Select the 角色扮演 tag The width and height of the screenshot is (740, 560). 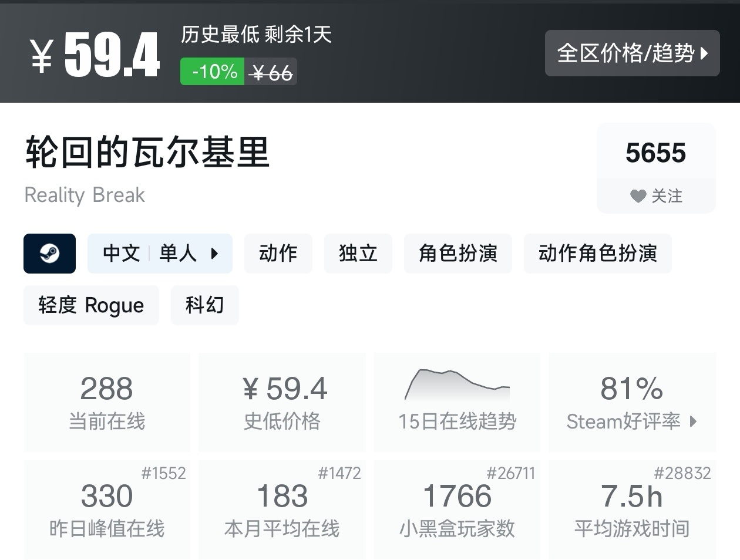point(458,254)
